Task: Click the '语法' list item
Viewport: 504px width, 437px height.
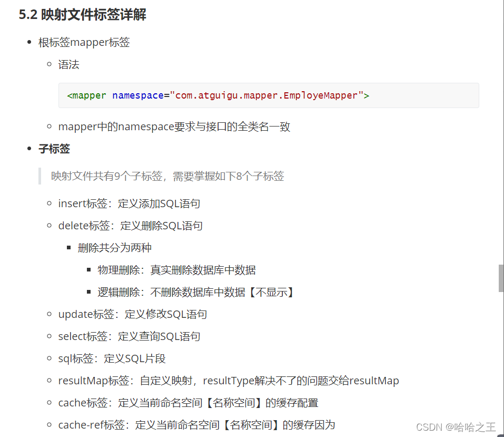Action: click(68, 64)
